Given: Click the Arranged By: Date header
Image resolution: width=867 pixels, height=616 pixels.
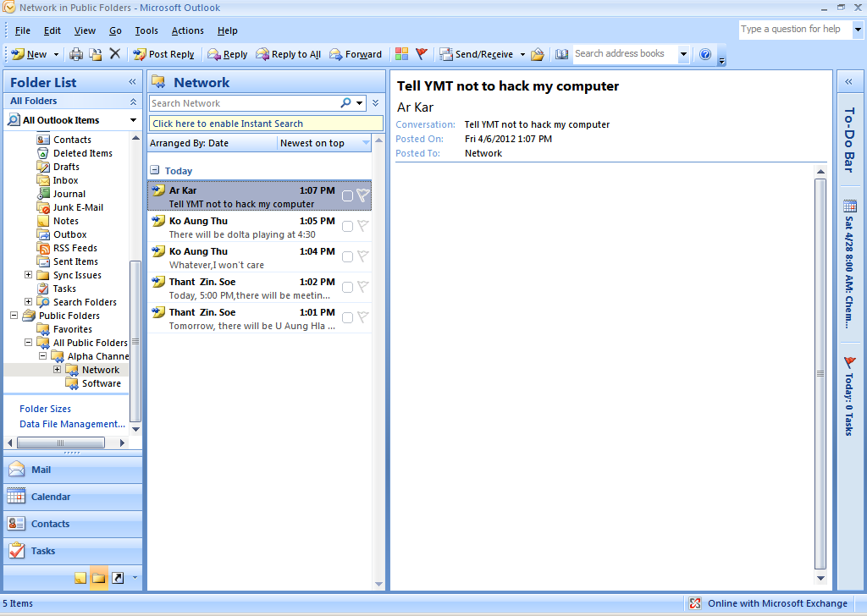Looking at the screenshot, I should point(213,143).
